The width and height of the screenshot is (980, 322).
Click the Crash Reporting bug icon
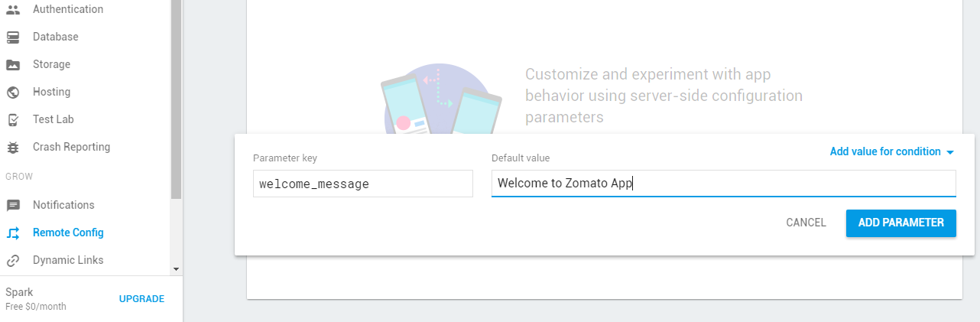pos(13,147)
